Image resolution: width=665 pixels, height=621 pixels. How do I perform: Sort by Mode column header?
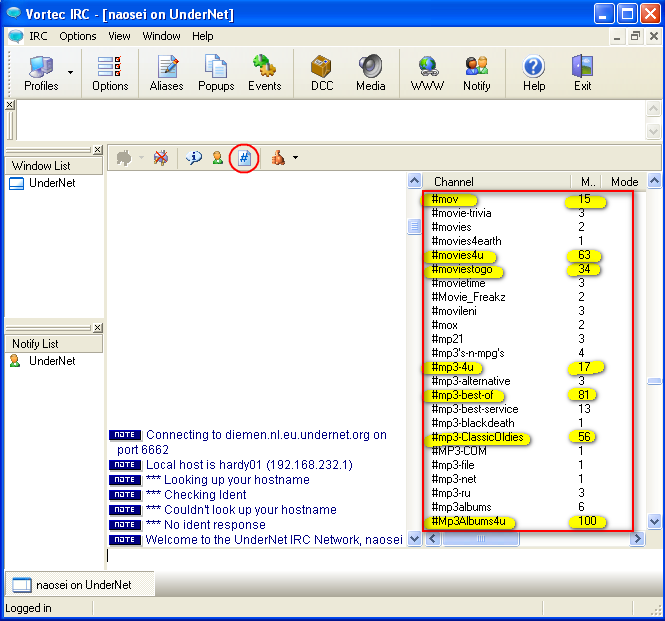(x=625, y=182)
